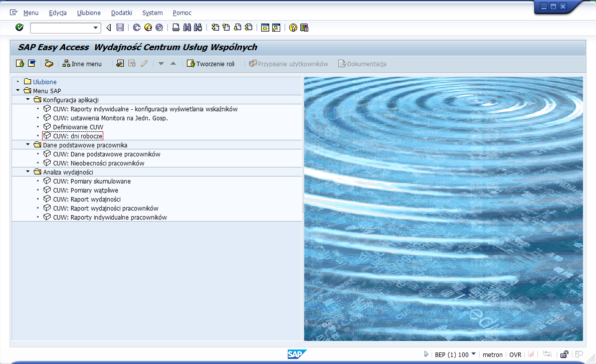The height and width of the screenshot is (364, 596).
Task: Collapse the Analiza wydajności folder arrow
Action: coord(28,172)
